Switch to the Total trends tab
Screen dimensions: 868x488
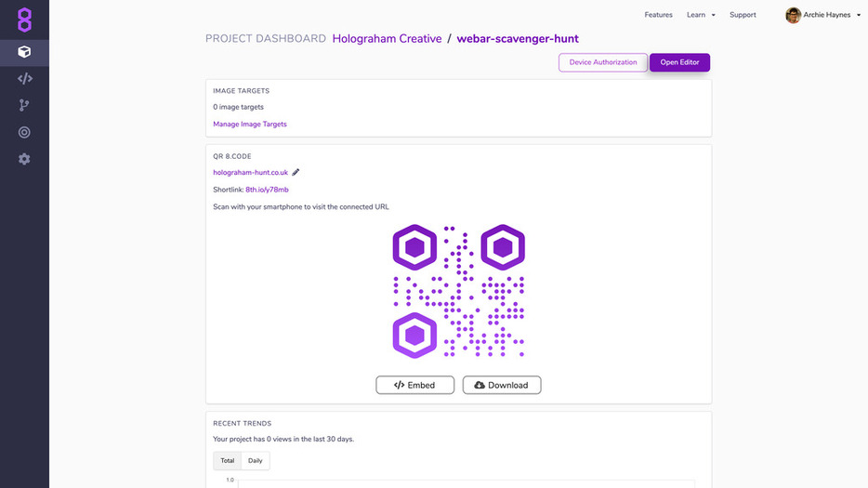228,461
